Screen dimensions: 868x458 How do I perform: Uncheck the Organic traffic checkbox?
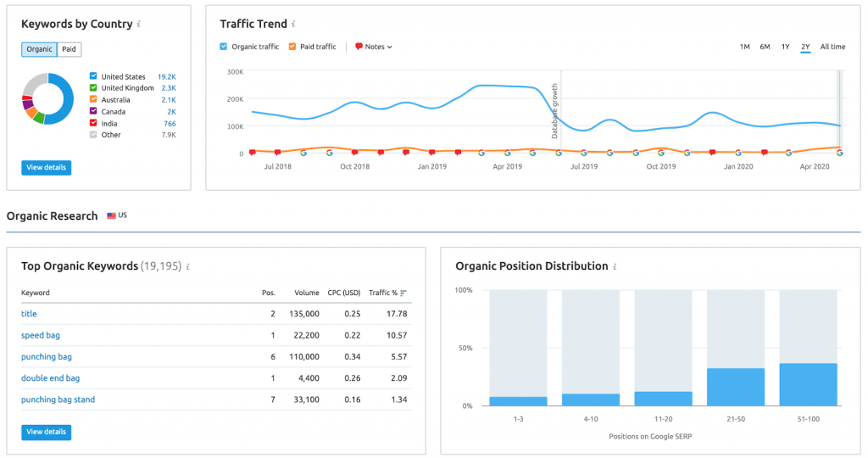coord(224,47)
